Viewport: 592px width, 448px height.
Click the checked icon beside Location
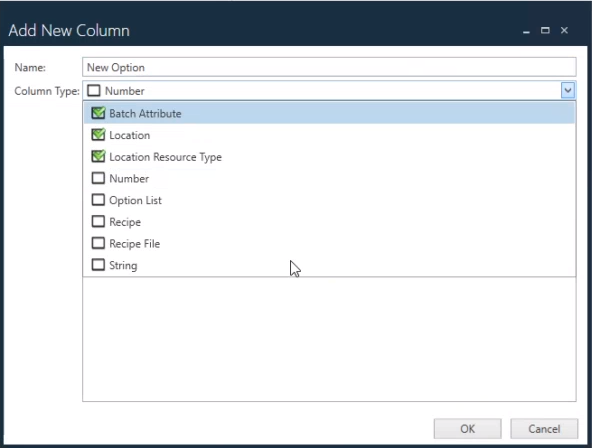(x=98, y=134)
